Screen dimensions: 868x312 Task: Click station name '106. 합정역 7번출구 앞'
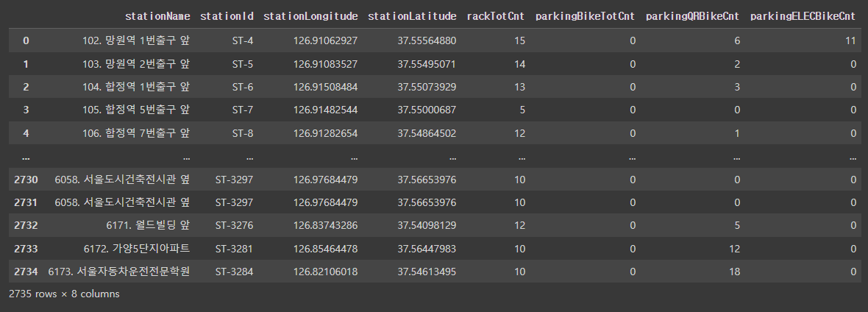click(135, 133)
